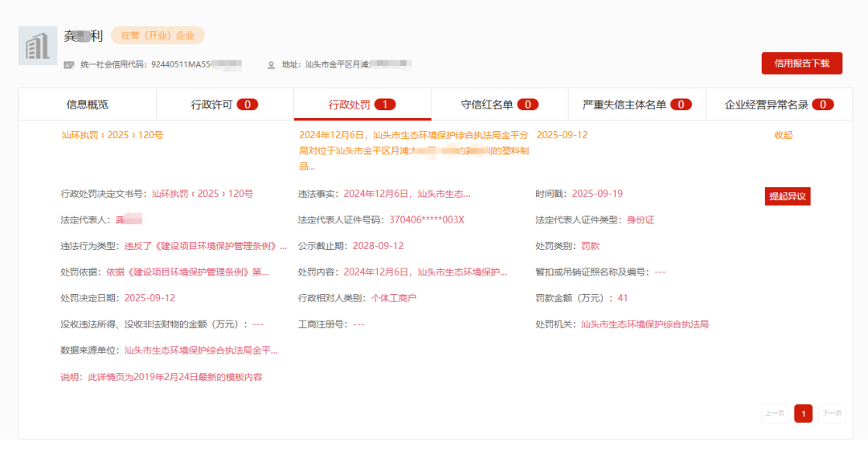Image resolution: width=868 pixels, height=450 pixels.
Task: Click the 在营（开业）企业 status badge
Action: coord(158,35)
